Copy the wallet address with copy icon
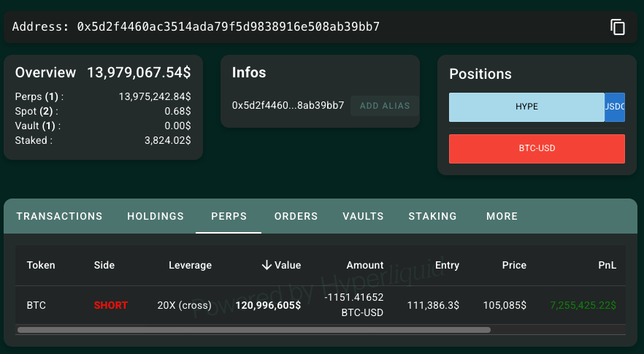This screenshot has height=354, width=644. (x=617, y=27)
